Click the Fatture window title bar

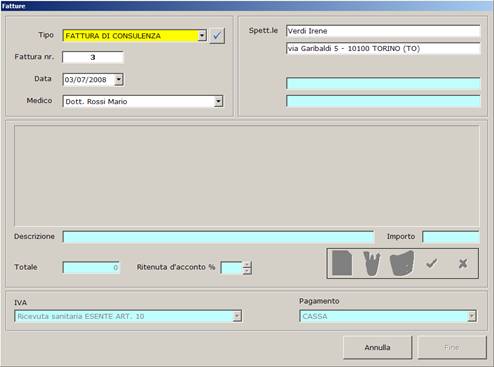click(247, 6)
